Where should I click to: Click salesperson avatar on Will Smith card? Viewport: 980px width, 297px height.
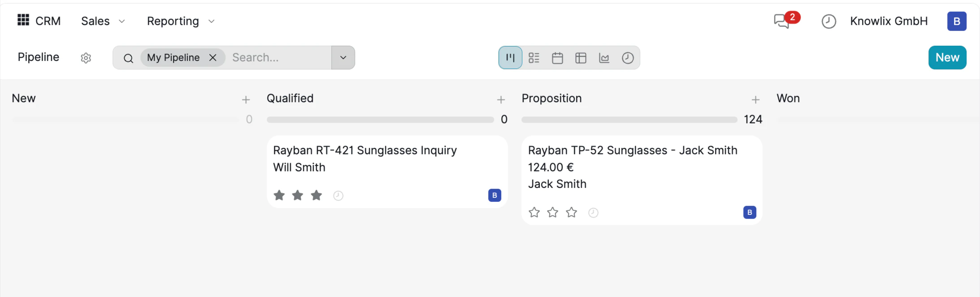pos(494,195)
